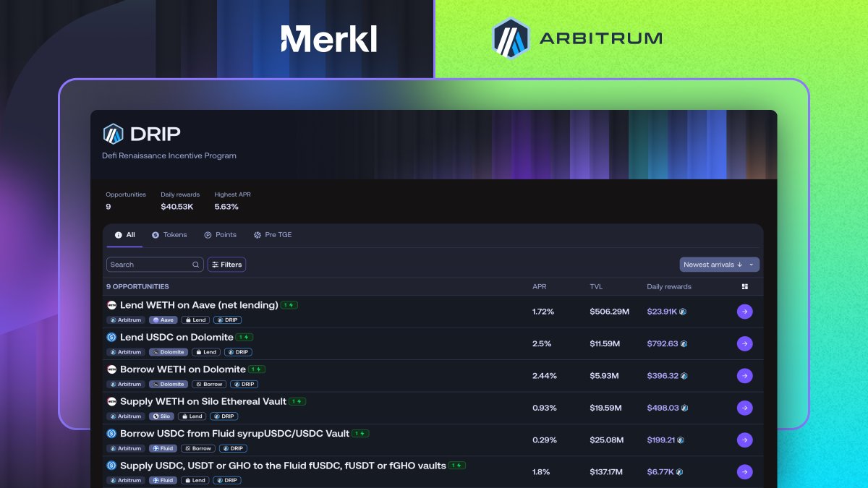Toggle the DRIP tag on Borrow WETH row

244,384
